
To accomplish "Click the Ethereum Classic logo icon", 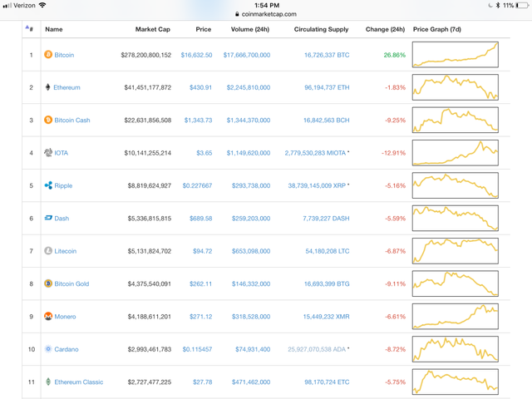I will pyautogui.click(x=48, y=382).
